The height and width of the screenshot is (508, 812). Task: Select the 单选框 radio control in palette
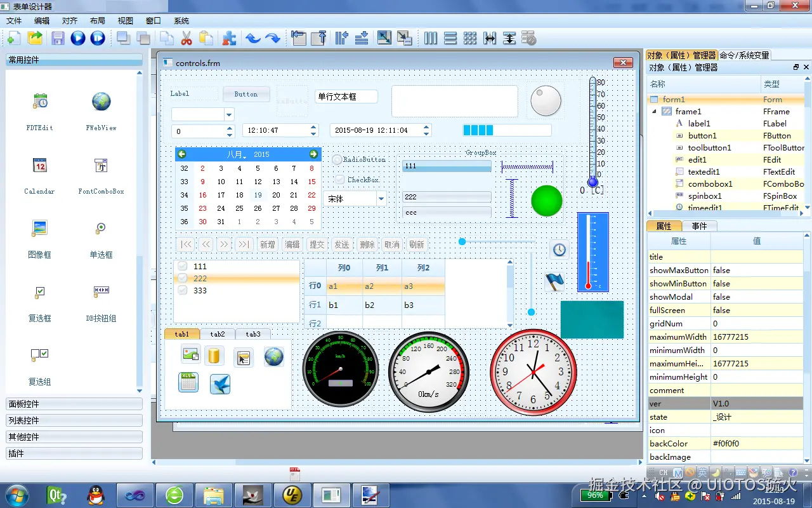(x=101, y=228)
